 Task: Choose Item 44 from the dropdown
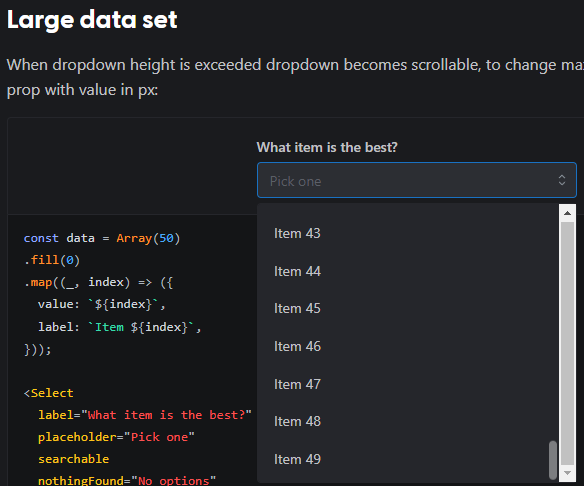tap(408, 271)
